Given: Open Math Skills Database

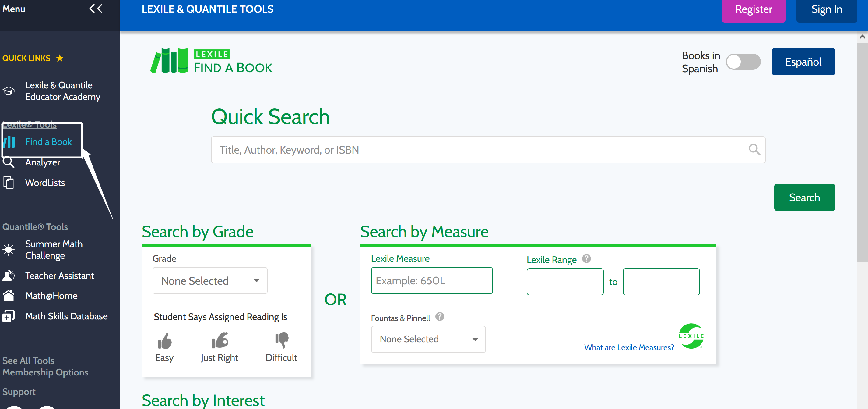Looking at the screenshot, I should 66,316.
